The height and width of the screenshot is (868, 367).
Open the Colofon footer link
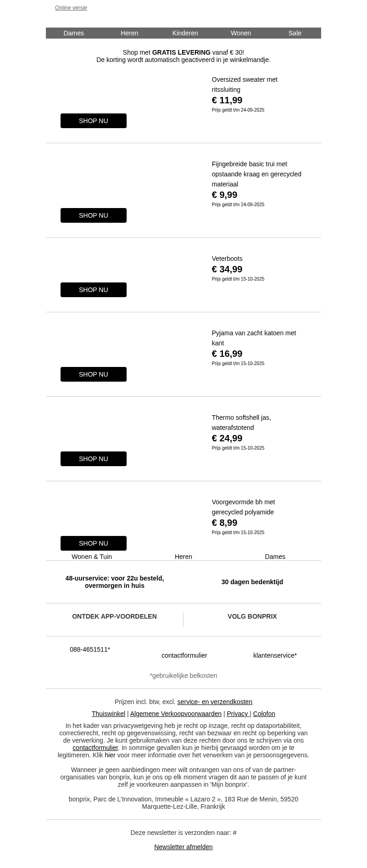[x=264, y=714]
